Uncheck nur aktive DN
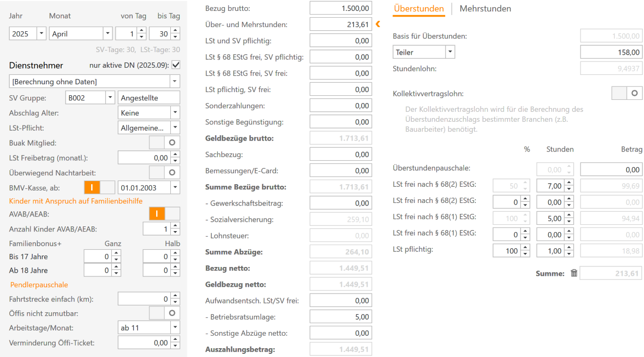 coord(176,65)
